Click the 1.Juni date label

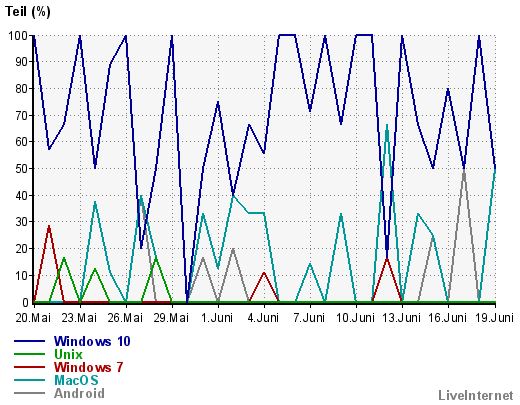[217, 318]
